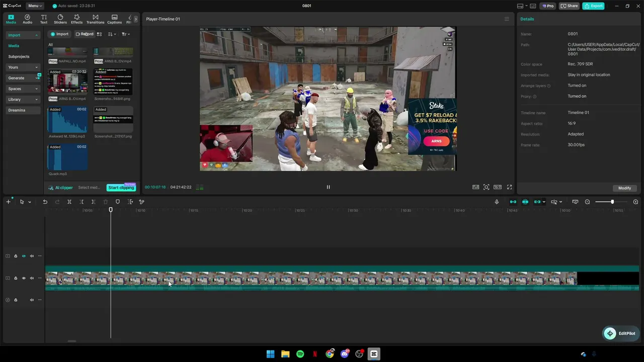Toggle auto snapping in timeline toolbar

(525, 202)
